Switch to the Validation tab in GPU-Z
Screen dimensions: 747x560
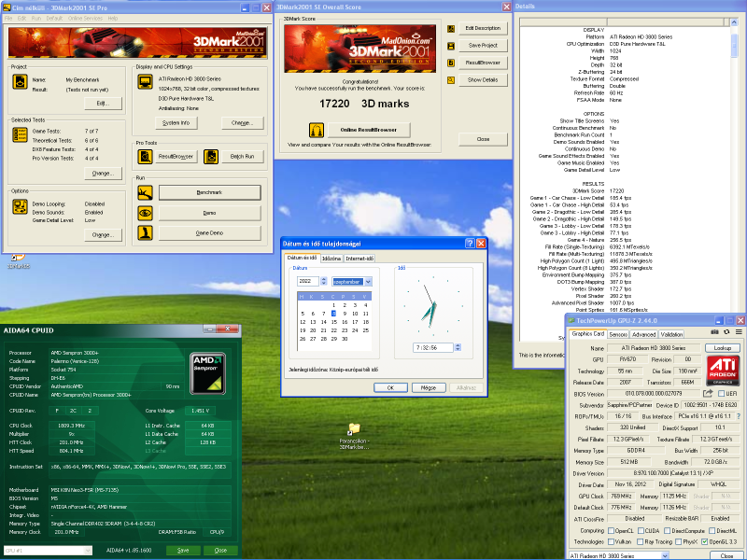671,334
